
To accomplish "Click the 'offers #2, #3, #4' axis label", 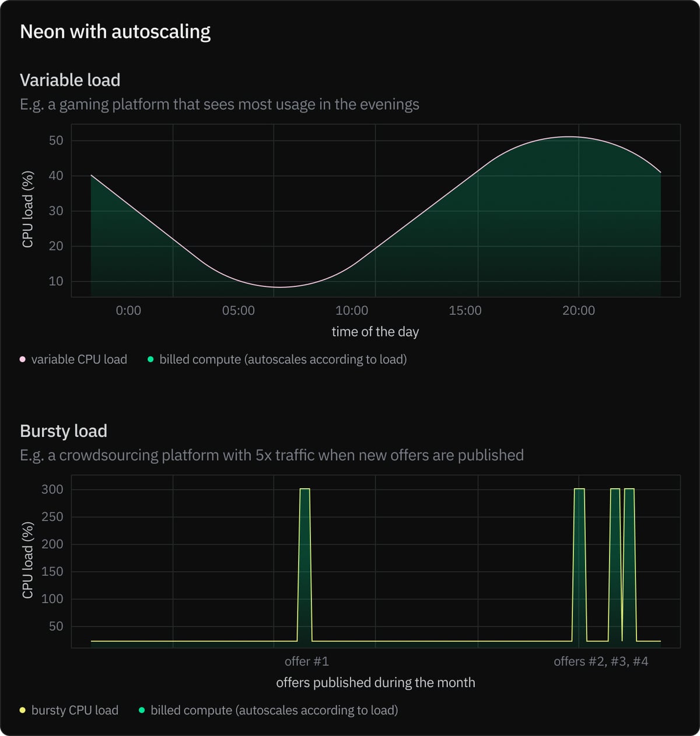I will [601, 661].
